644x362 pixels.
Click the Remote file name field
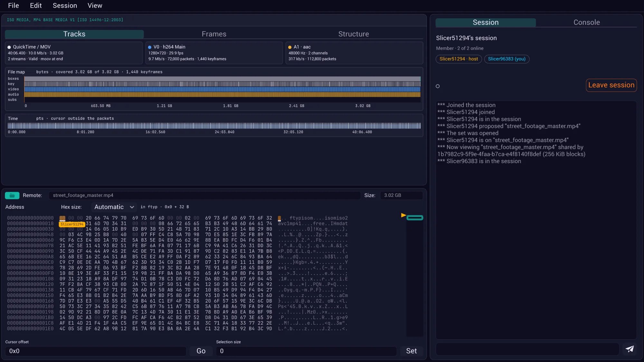pos(204,195)
